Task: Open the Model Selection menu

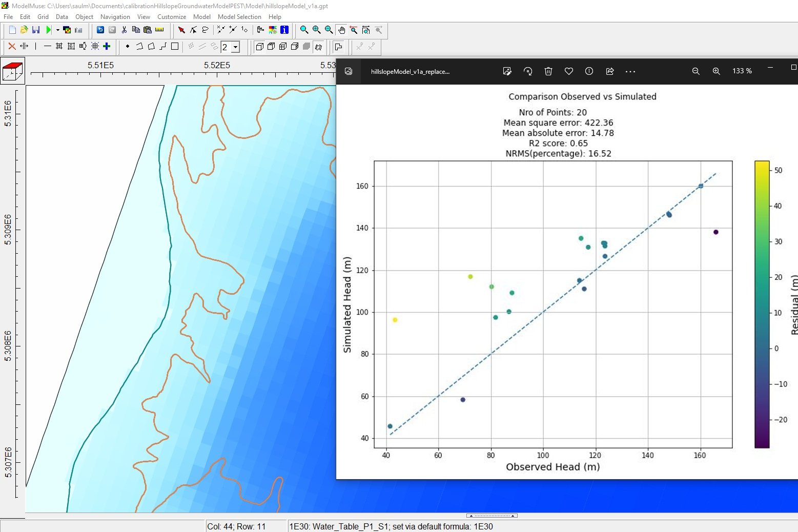Action: 239,16
